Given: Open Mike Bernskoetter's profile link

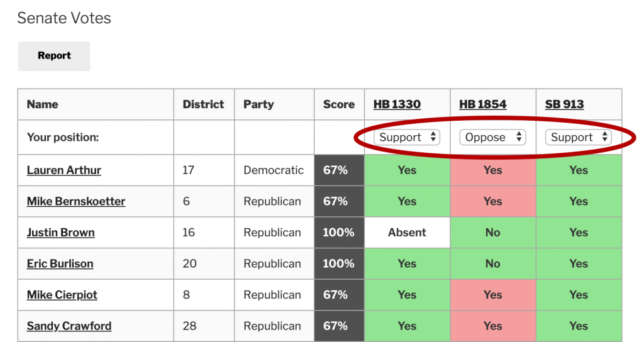Looking at the screenshot, I should [x=76, y=202].
